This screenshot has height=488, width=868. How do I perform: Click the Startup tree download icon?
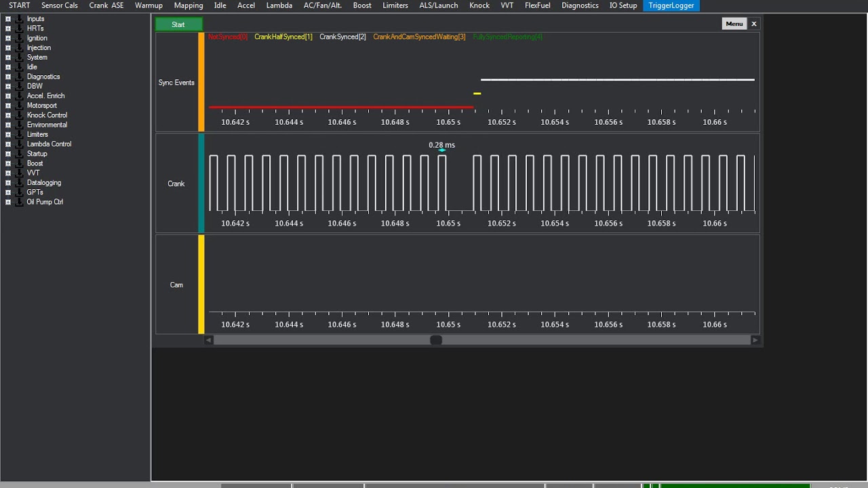tap(18, 154)
